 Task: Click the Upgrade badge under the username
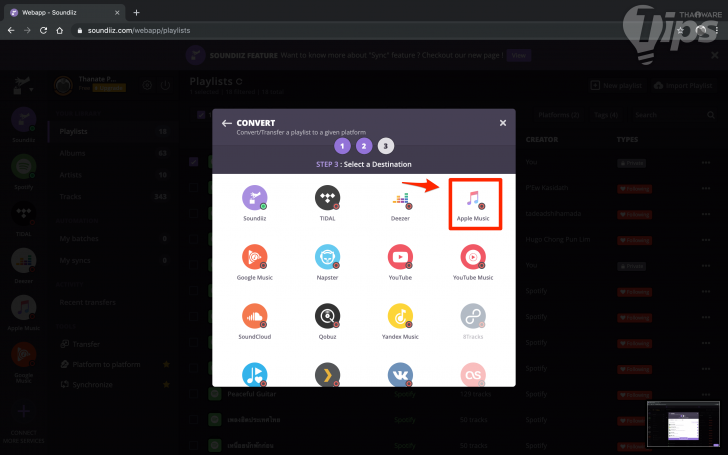click(109, 88)
